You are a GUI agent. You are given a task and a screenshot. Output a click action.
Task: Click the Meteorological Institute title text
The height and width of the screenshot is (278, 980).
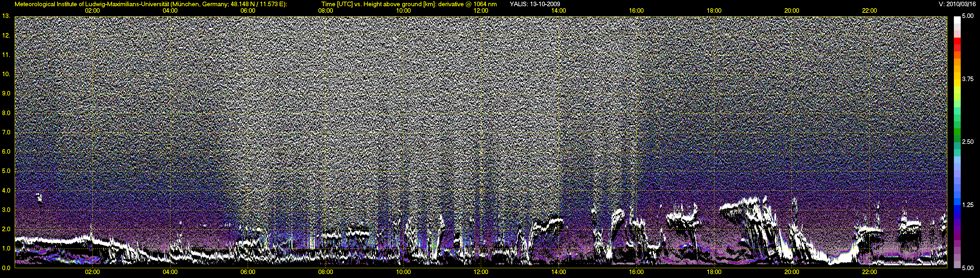click(151, 4)
